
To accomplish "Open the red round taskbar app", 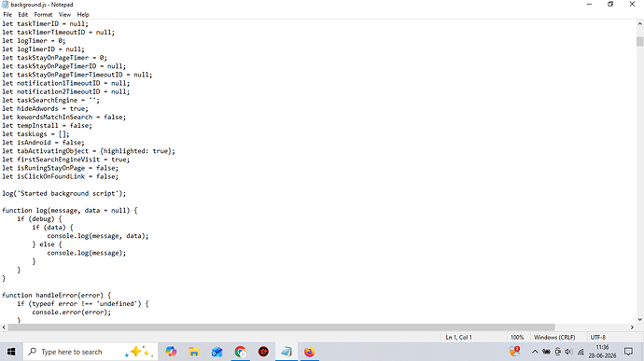I will pos(263,352).
